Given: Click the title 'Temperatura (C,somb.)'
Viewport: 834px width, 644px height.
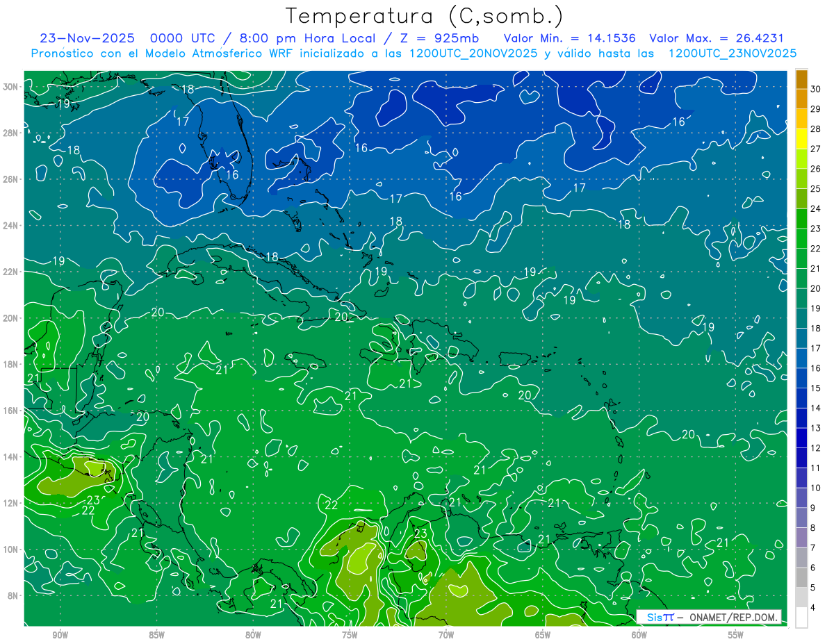Looking at the screenshot, I should (x=425, y=16).
